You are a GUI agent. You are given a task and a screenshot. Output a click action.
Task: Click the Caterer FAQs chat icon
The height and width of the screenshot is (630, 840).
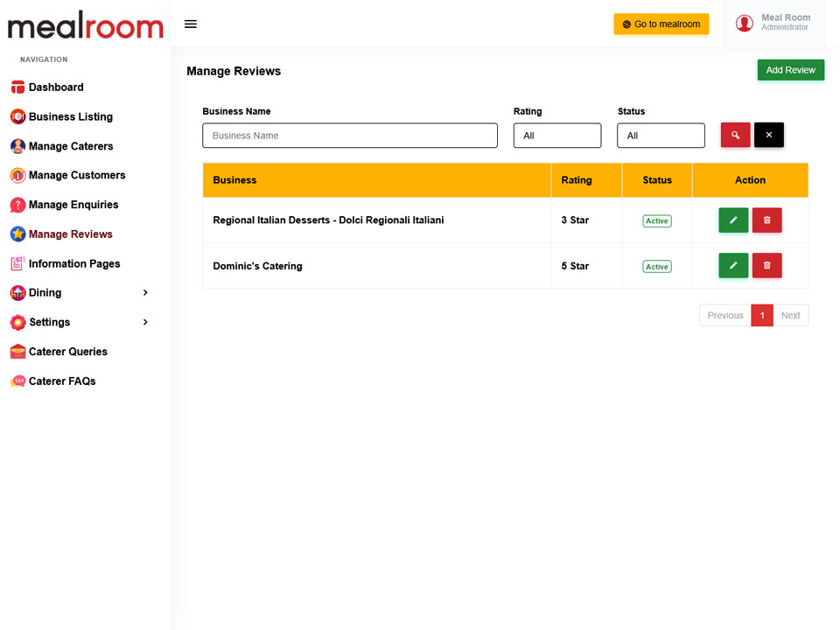[x=17, y=381]
